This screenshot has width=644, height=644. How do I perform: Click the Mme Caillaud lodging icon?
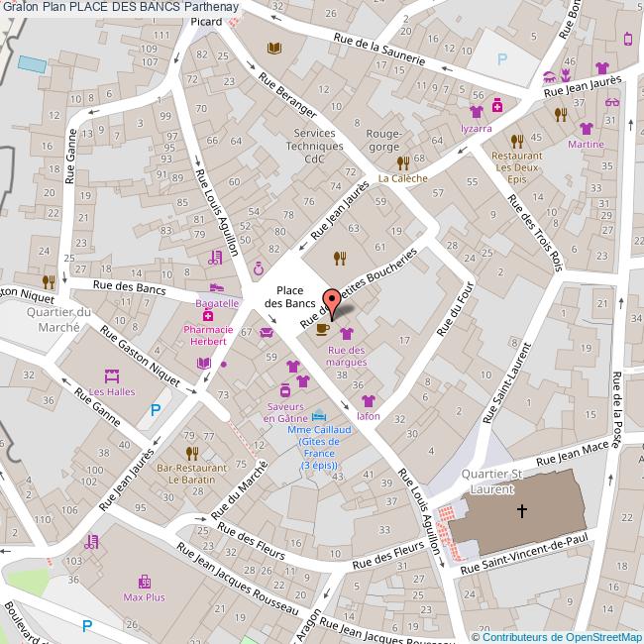tap(318, 416)
